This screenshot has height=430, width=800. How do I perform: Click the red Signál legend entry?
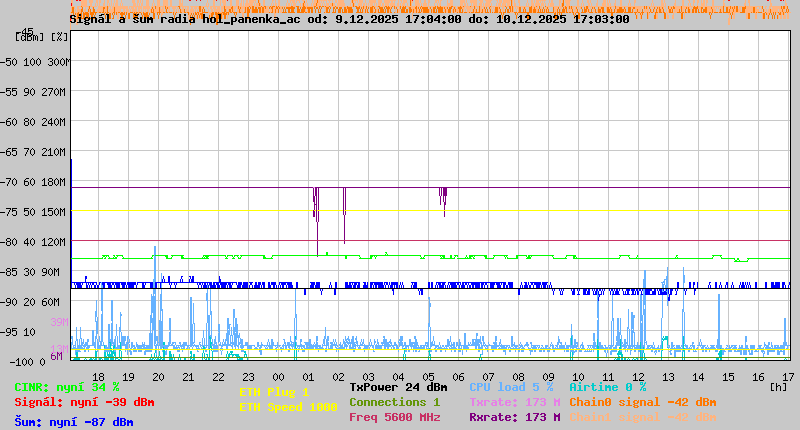coord(83,402)
